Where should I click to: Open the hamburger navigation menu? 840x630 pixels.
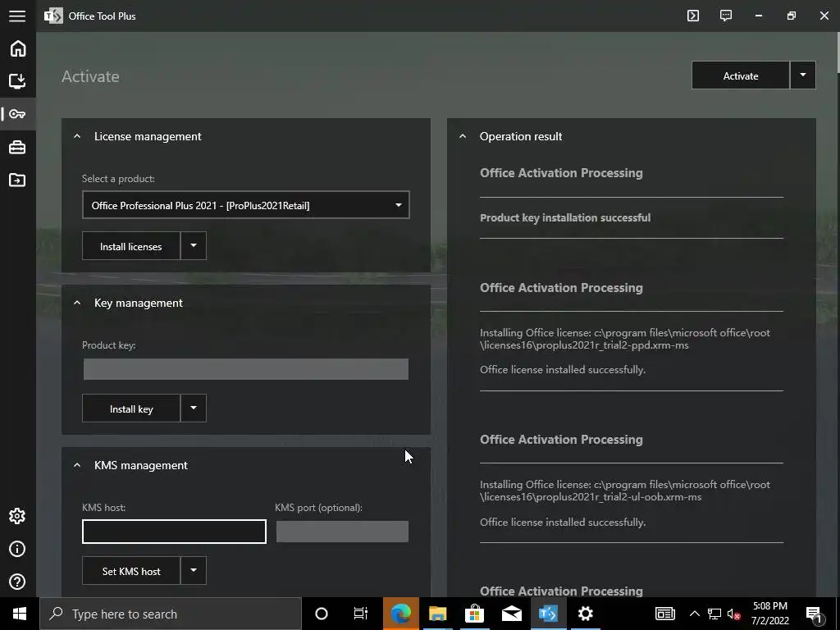coord(17,16)
